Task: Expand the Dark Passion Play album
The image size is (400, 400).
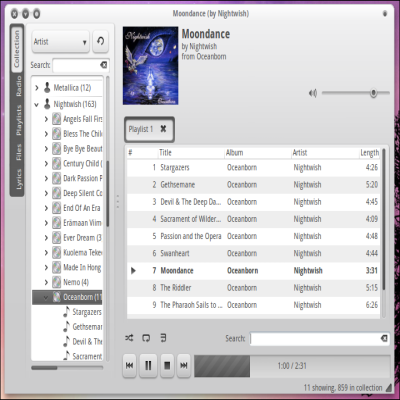Action: click(46, 178)
